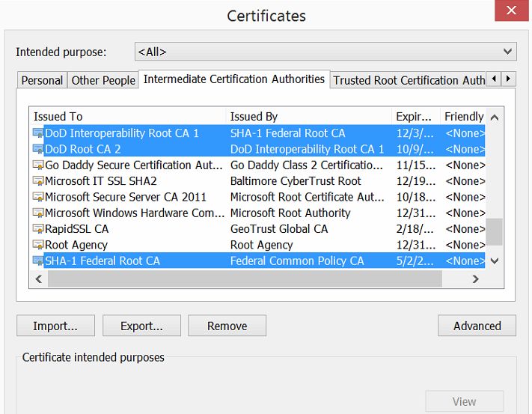
Task: Close the Certificates dialog
Action: (511, 10)
